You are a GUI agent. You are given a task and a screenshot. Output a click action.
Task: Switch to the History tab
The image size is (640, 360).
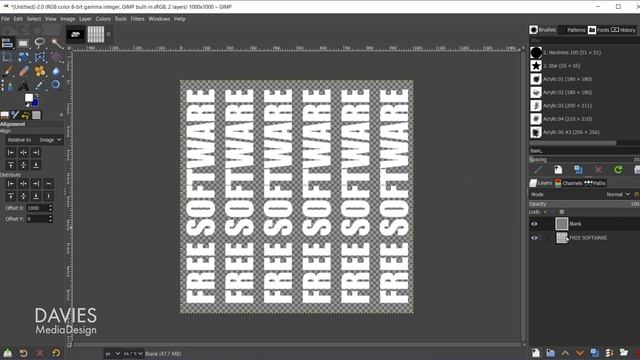pos(624,30)
